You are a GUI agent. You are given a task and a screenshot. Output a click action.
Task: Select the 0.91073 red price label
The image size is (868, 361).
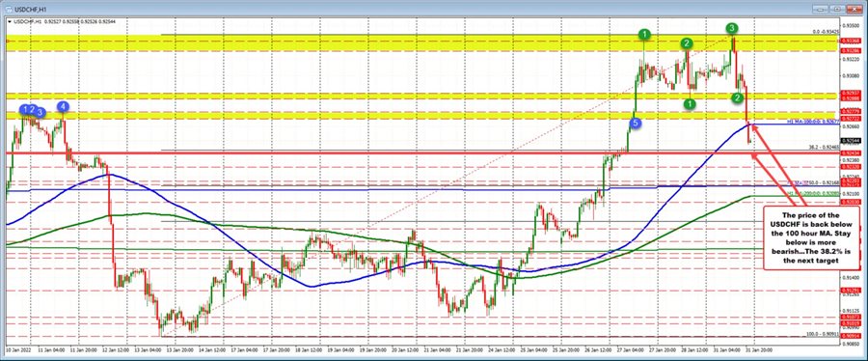point(850,317)
